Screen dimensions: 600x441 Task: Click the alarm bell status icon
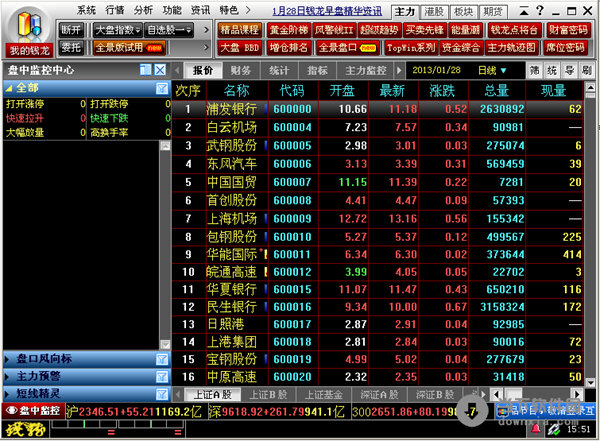click(x=536, y=429)
